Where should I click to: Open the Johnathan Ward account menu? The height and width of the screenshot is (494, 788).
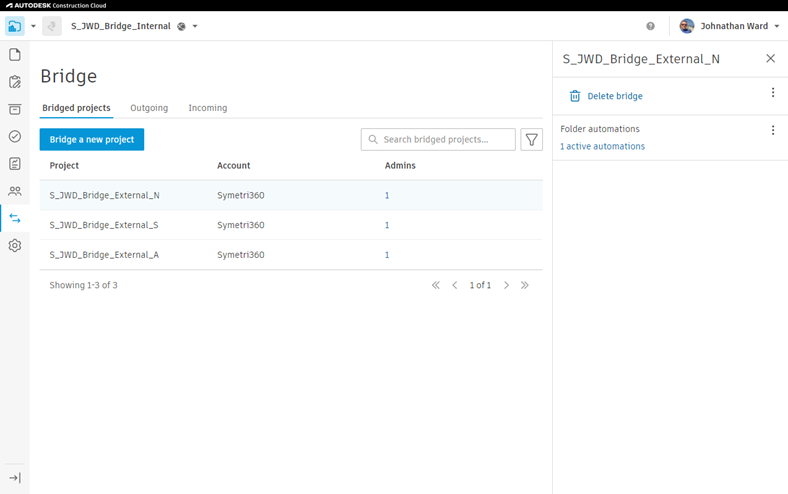click(729, 26)
